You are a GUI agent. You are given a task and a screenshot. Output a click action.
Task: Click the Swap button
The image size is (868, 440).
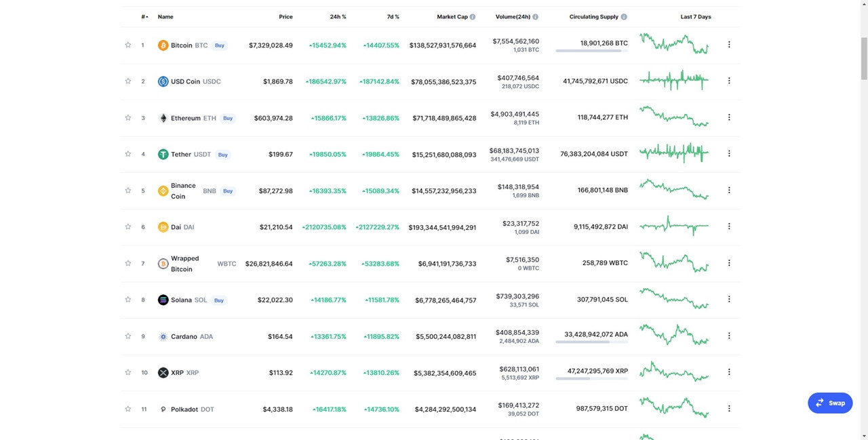[x=830, y=403]
